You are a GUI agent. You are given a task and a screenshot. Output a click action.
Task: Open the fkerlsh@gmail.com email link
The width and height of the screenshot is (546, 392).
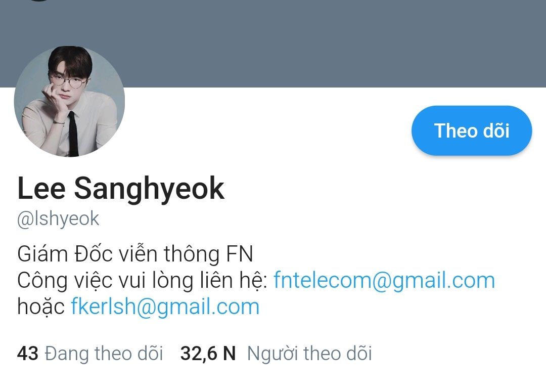coord(165,307)
